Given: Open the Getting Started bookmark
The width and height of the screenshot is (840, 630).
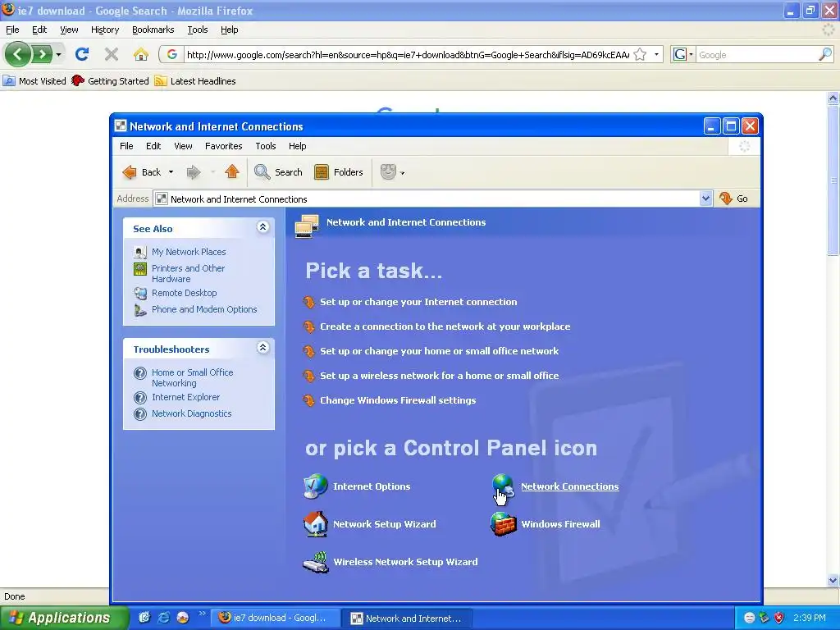Looking at the screenshot, I should 111,81.
